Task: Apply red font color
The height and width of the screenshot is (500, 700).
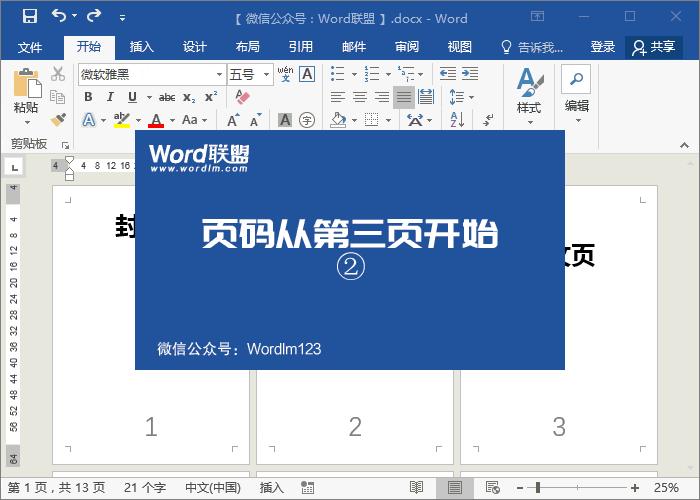Action: 156,120
